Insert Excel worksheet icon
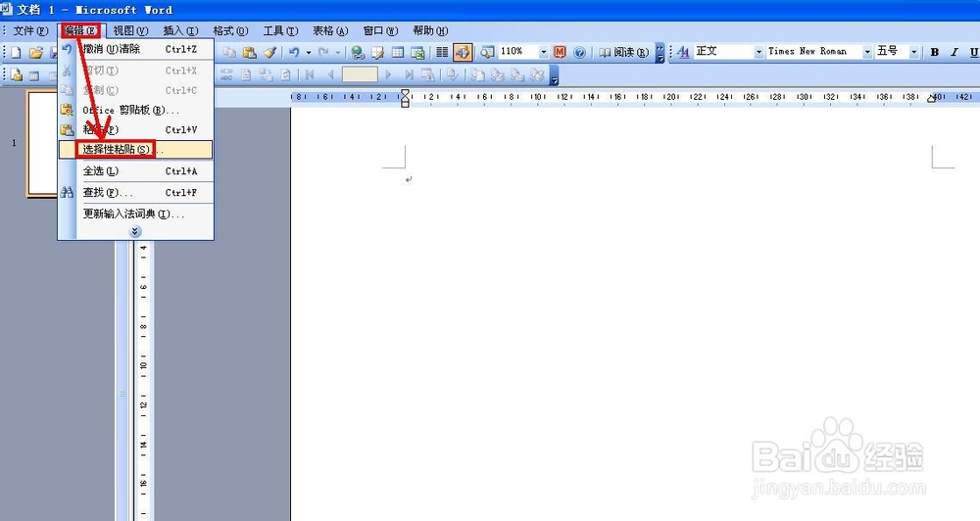 coord(417,53)
